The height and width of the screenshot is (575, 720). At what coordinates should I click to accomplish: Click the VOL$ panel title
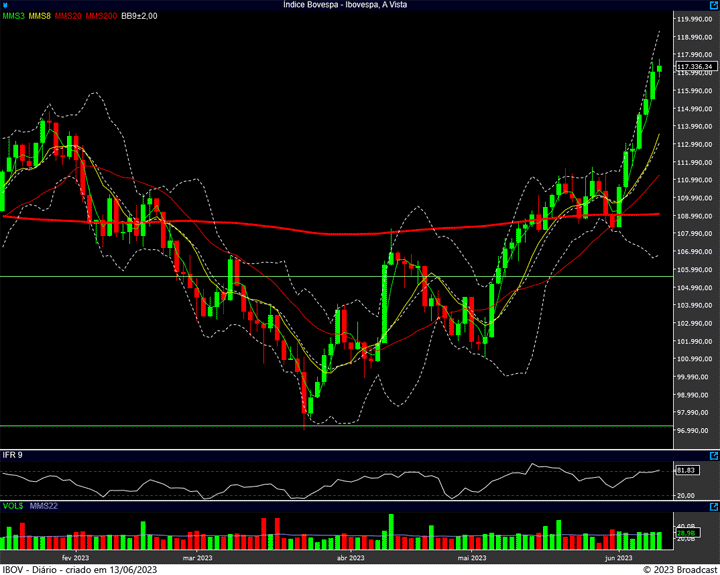[13, 507]
